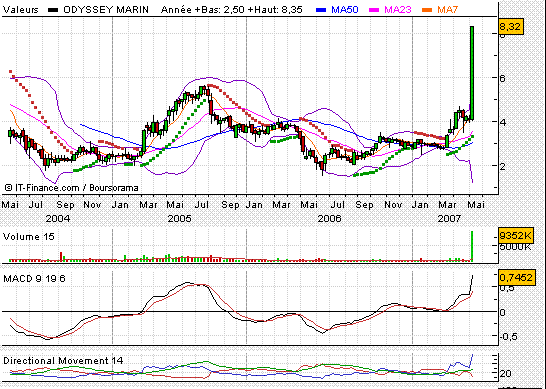Image resolution: width=546 pixels, height=389 pixels.
Task: Click the -0,5 MACD axis label
Action: tap(509, 337)
